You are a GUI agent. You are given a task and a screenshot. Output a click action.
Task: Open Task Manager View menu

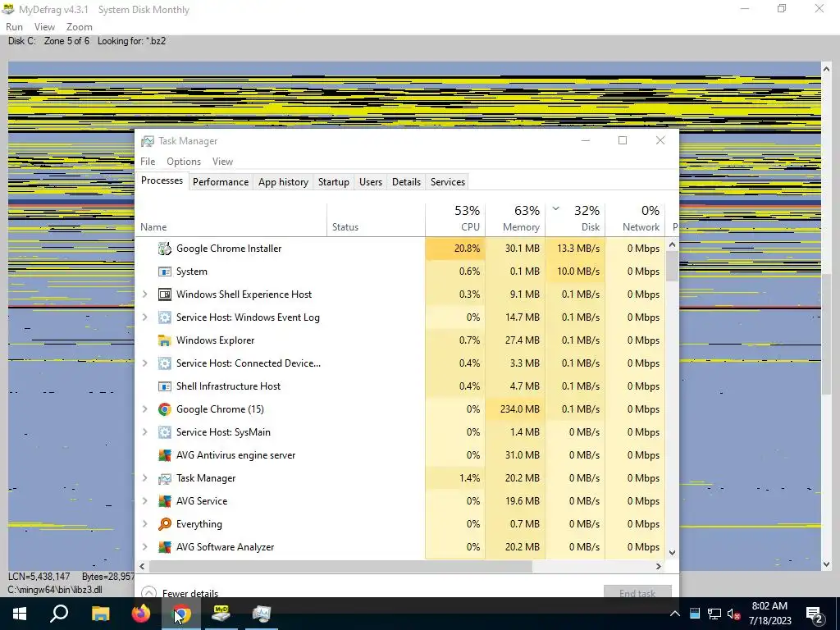point(223,162)
